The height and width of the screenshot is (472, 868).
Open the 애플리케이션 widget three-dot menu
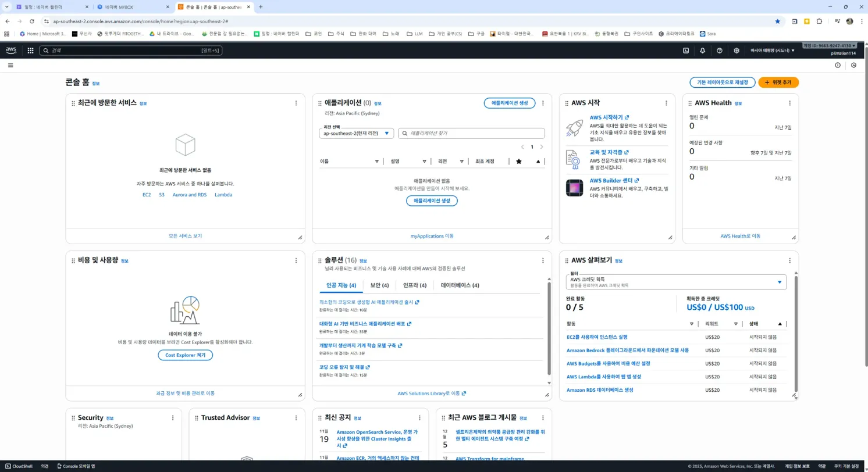click(543, 103)
